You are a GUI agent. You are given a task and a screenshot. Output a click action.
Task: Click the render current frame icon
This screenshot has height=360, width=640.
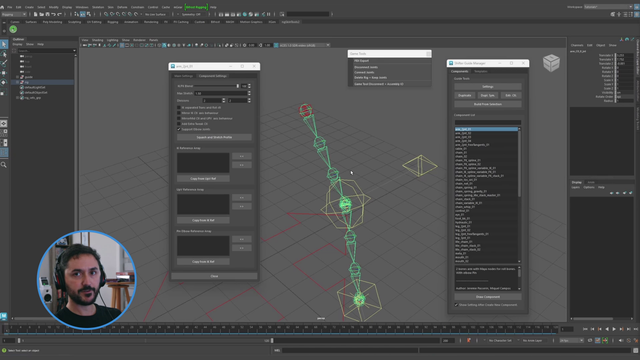[227, 14]
